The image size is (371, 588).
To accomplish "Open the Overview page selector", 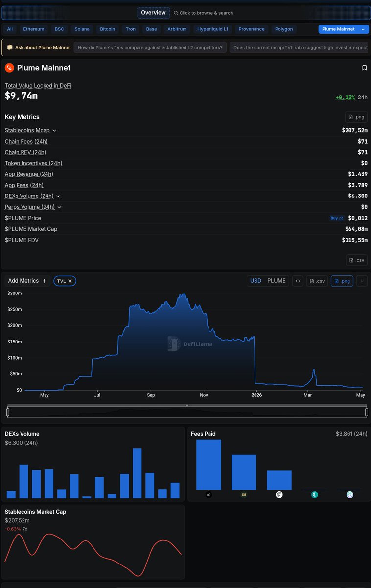I will pyautogui.click(x=153, y=13).
